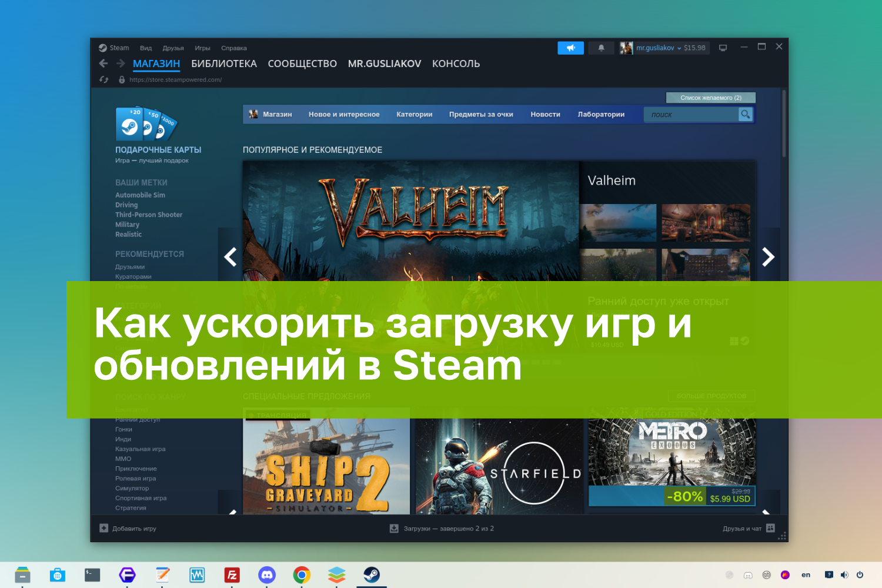882x588 pixels.
Task: Click the Steam taskbar icon
Action: (372, 574)
